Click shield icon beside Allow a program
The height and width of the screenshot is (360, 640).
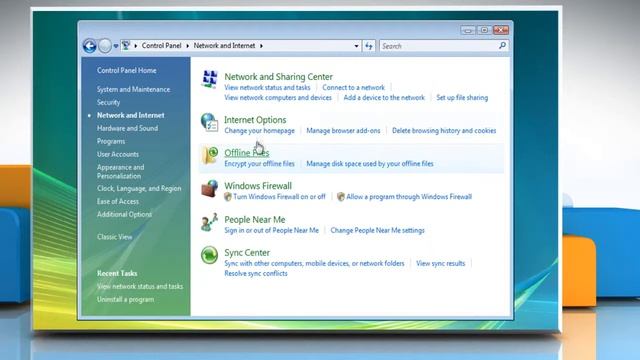(341, 197)
